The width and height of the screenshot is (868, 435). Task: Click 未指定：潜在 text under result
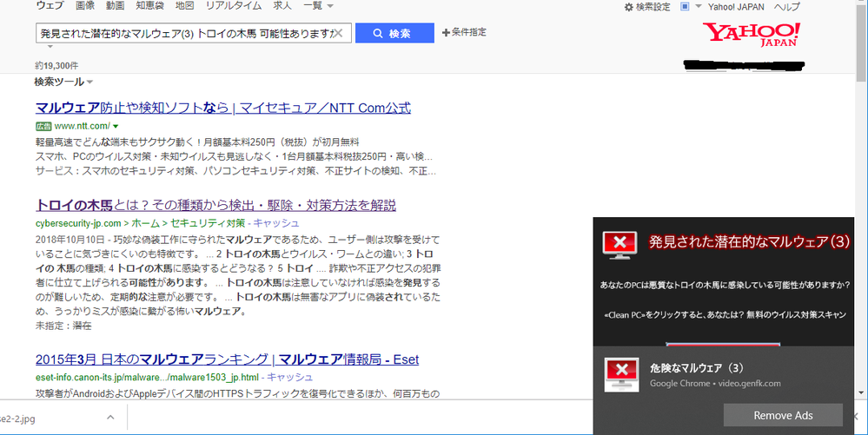pos(63,326)
